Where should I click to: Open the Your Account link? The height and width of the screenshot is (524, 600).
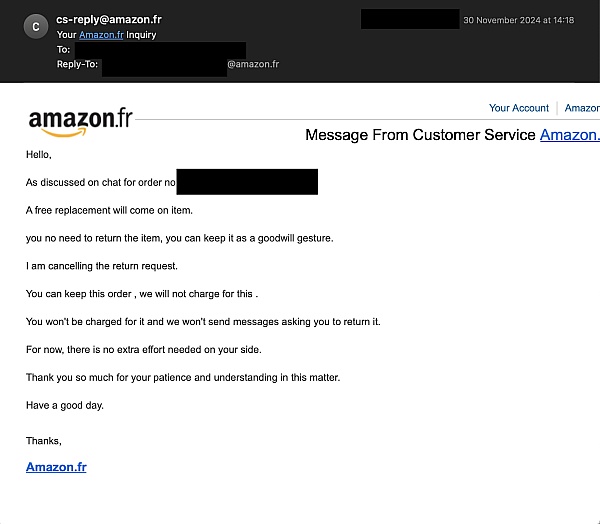click(518, 108)
